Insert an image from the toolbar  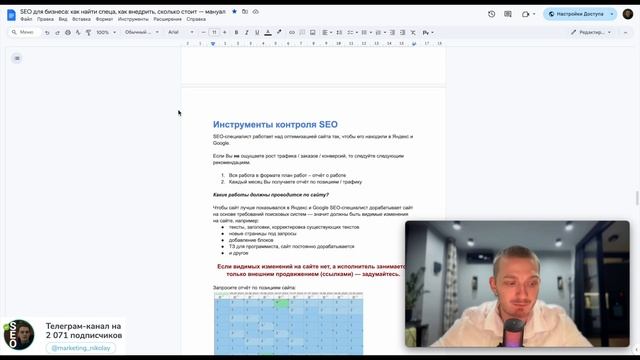tap(312, 32)
